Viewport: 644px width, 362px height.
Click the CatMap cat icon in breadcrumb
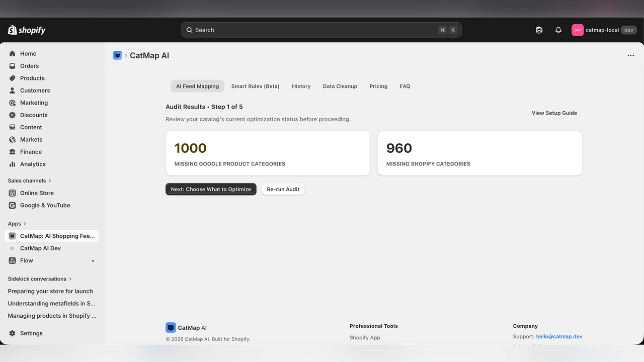tap(118, 55)
